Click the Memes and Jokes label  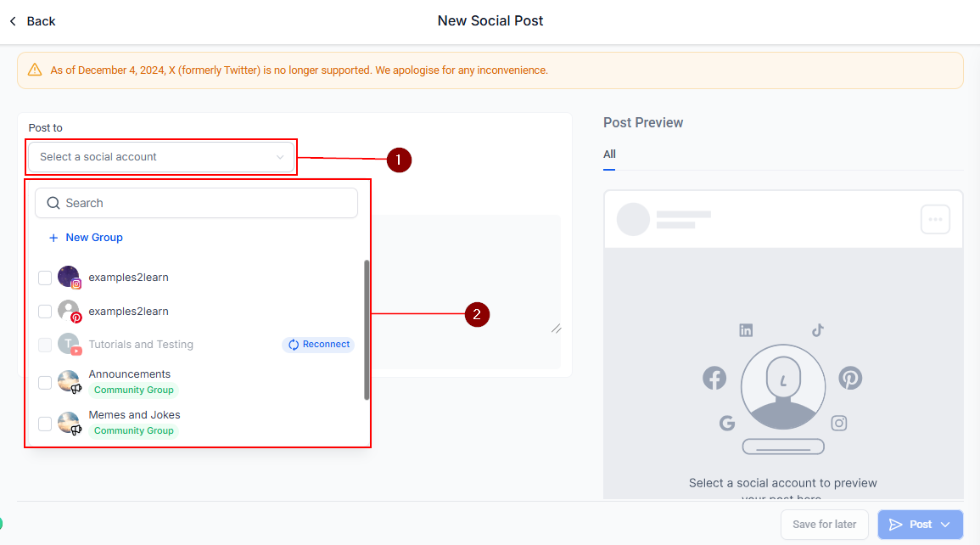tap(134, 415)
